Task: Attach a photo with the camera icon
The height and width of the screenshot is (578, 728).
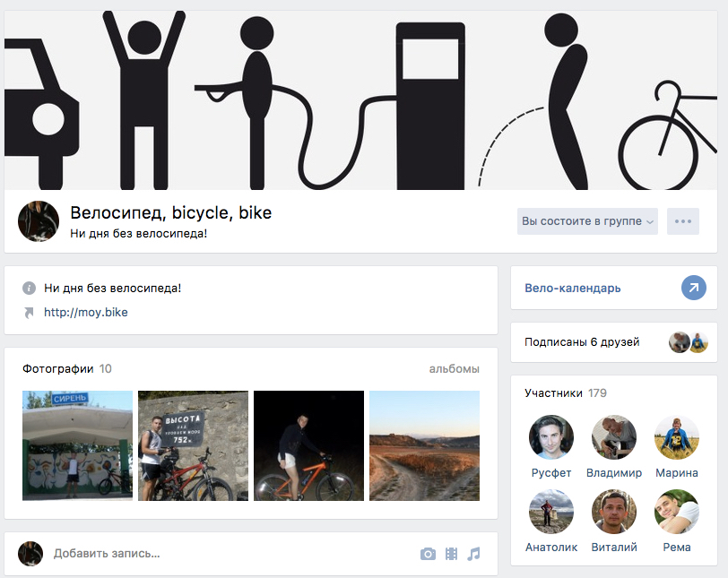Action: [428, 554]
